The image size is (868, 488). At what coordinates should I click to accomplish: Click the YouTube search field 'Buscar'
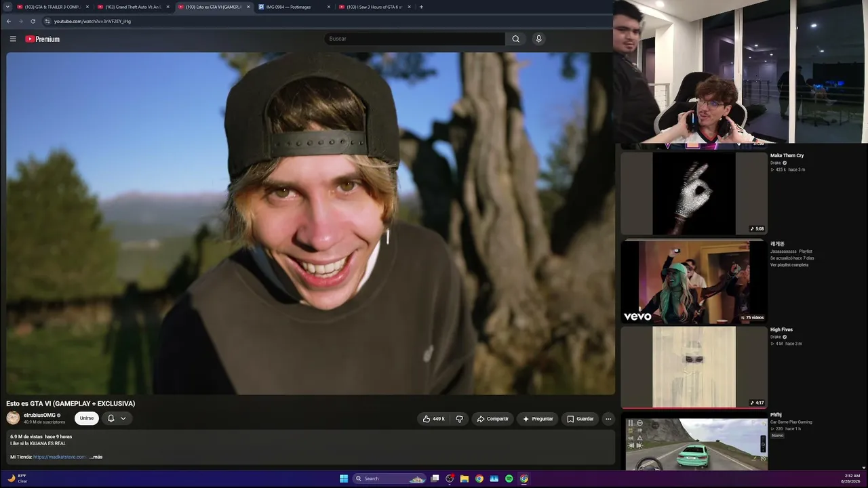click(x=414, y=39)
